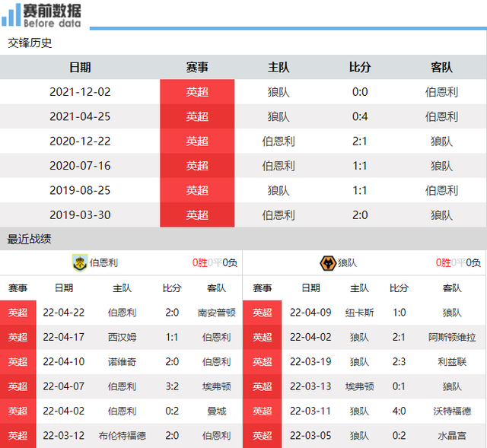Screen dimensions: 487x448
Task: Click Burnley team name 伯恩利 beside crest
Action: (x=103, y=263)
